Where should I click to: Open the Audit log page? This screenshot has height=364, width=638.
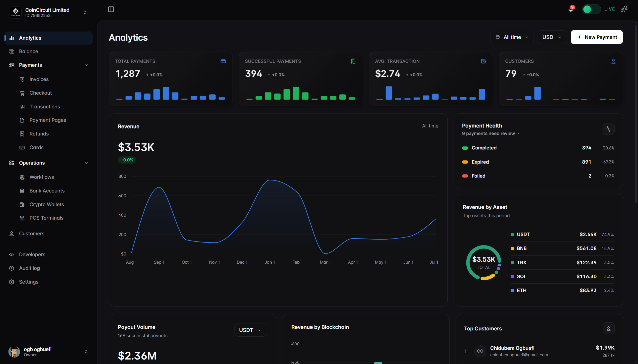tap(49, 268)
